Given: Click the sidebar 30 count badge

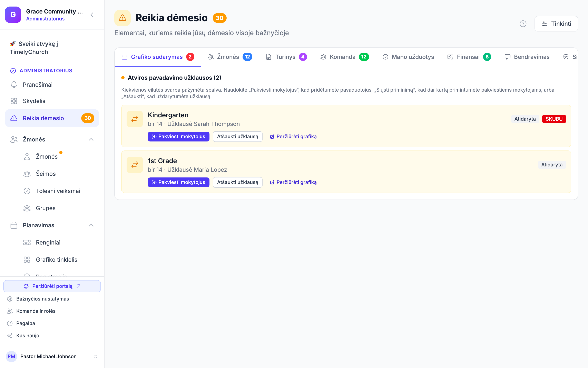Looking at the screenshot, I should 88,118.
